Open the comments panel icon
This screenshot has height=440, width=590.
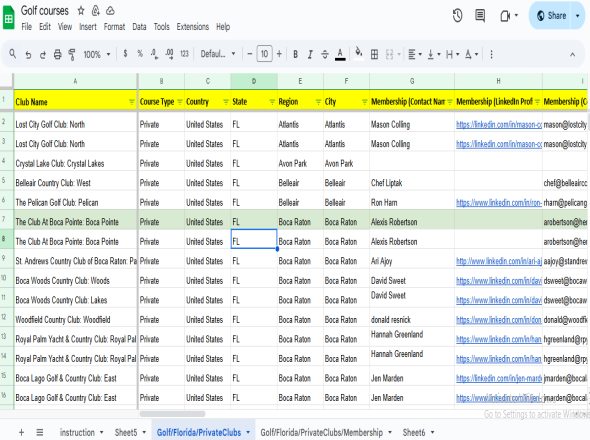coord(480,16)
